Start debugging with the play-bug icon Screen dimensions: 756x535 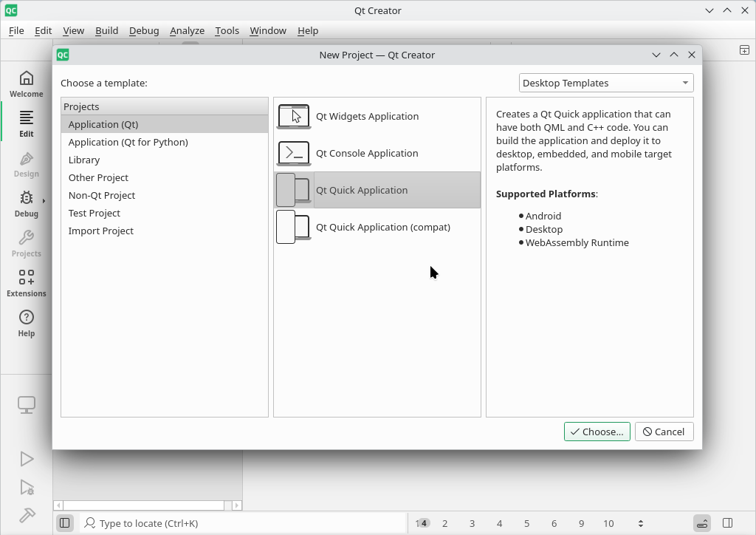27,487
